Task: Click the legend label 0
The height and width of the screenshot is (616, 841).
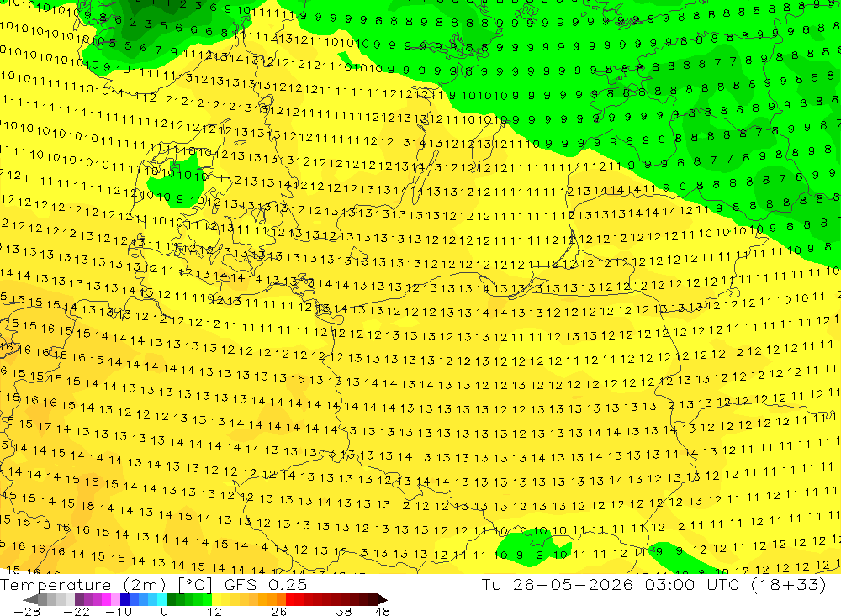Action: tap(165, 612)
